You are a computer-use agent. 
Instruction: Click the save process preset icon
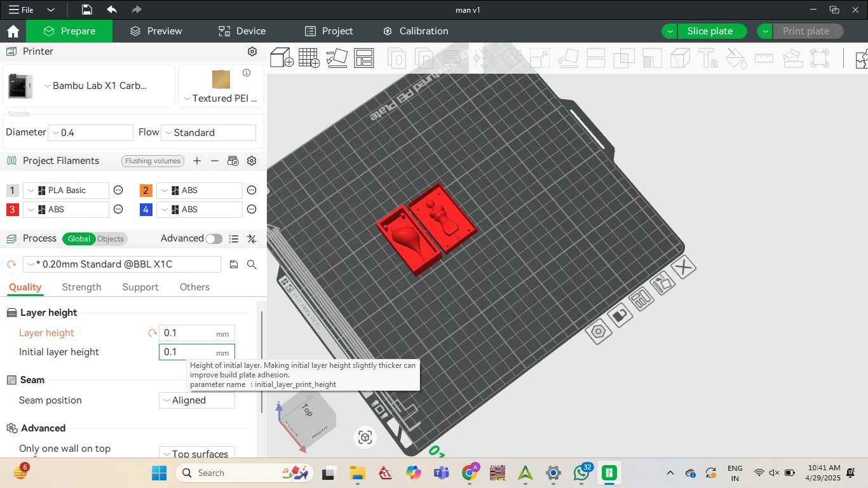(x=234, y=264)
